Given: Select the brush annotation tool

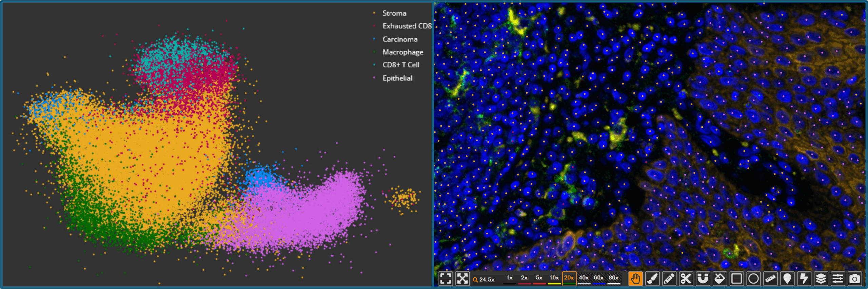Looking at the screenshot, I should click(652, 279).
